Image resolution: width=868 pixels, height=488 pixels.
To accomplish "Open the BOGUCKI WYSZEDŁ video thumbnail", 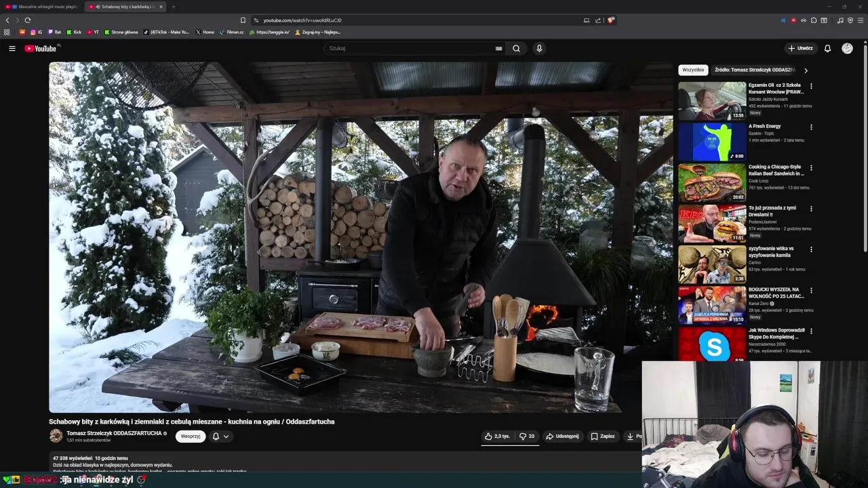I will pyautogui.click(x=712, y=304).
